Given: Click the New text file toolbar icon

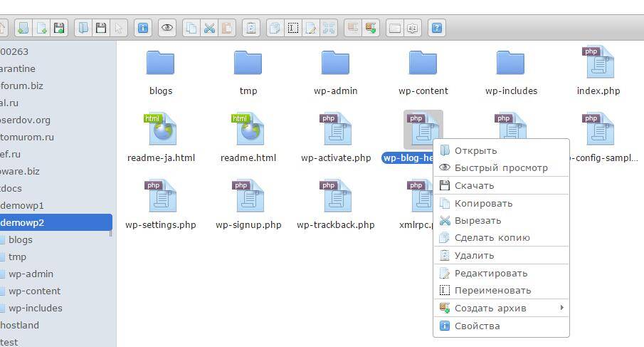Looking at the screenshot, I should (x=41, y=28).
